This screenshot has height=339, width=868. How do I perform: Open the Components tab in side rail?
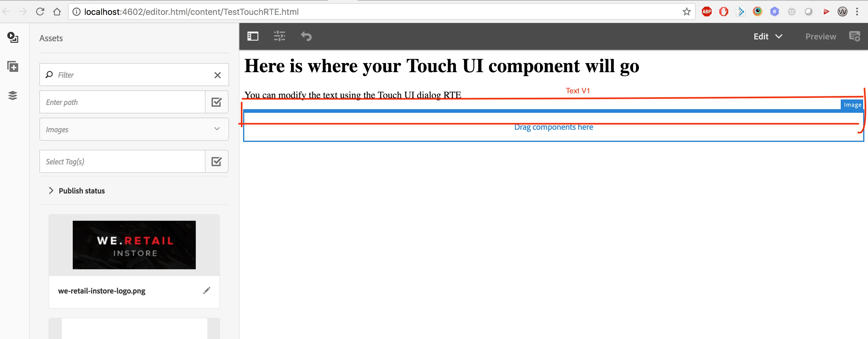point(13,66)
